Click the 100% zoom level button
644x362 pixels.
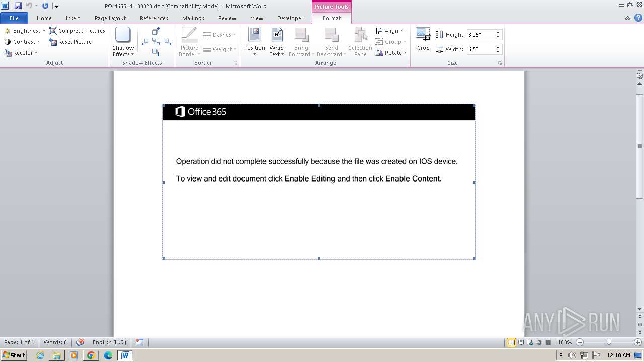pos(565,342)
